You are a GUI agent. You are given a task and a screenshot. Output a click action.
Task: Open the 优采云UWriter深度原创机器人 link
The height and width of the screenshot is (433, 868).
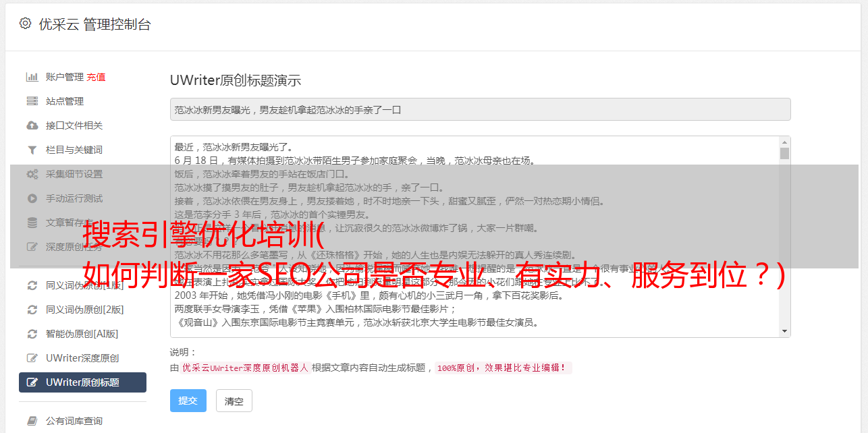tap(245, 368)
